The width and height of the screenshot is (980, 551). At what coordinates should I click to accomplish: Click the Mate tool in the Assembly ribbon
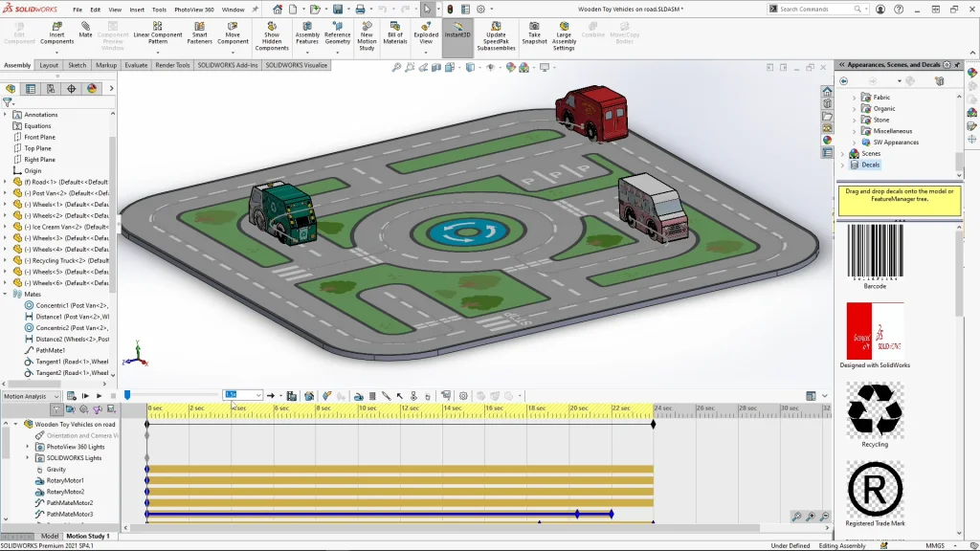[85, 29]
